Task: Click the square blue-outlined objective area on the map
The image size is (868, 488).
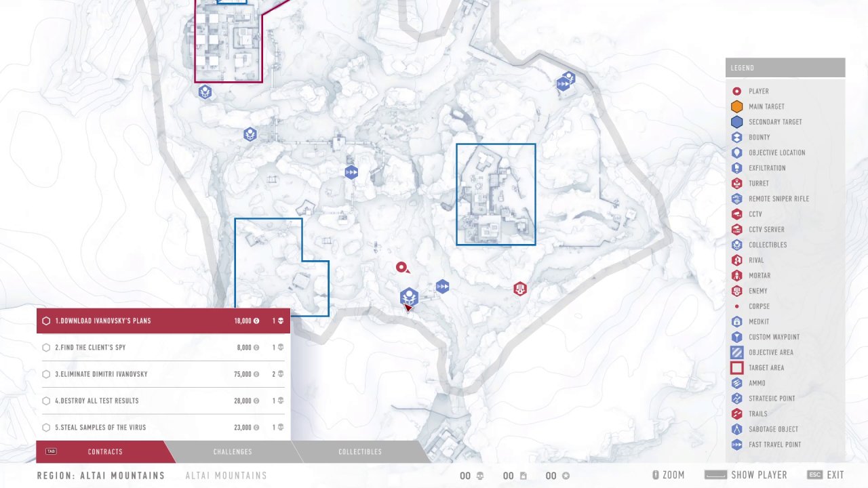Action: click(x=496, y=194)
